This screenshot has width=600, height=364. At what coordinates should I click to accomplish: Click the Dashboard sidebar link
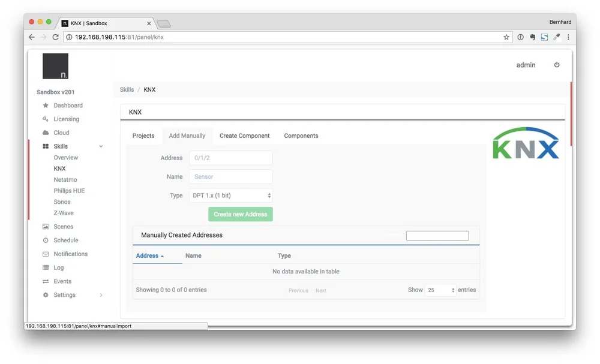(68, 105)
